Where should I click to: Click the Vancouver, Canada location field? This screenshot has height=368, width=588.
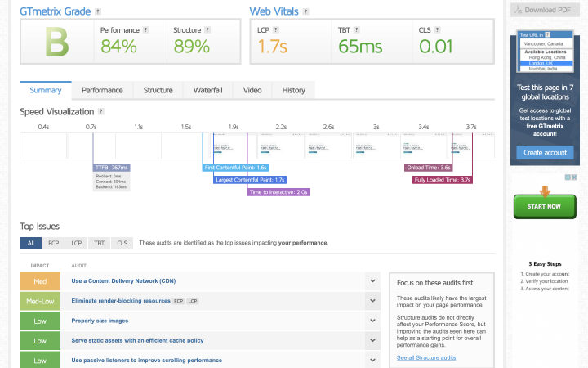[x=546, y=43]
